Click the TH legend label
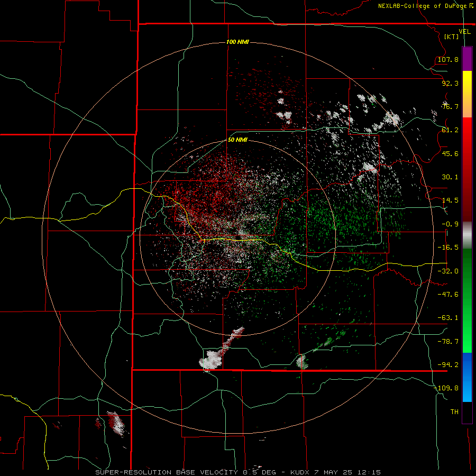Viewport: 476px width, 476px height. tap(454, 412)
